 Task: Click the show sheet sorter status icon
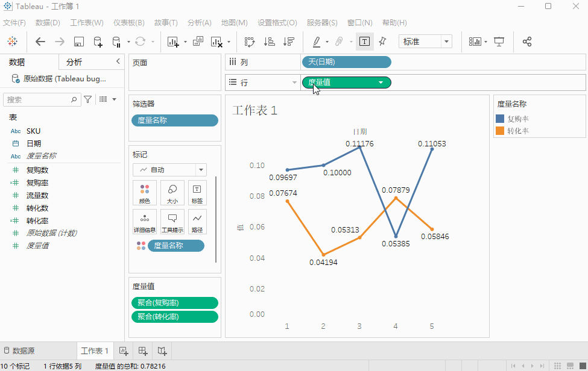558,366
